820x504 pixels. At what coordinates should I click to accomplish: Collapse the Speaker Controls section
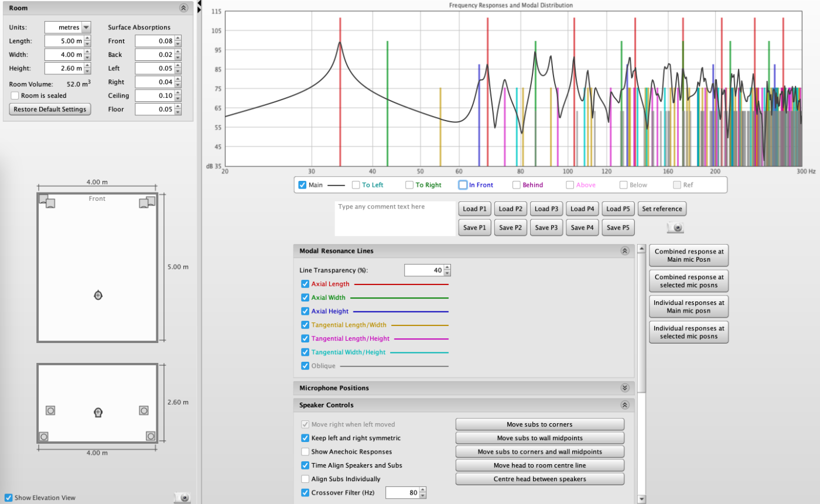[x=624, y=404]
